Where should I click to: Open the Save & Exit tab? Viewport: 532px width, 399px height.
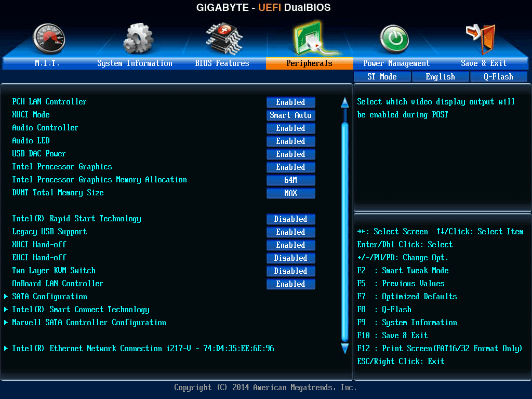pos(484,63)
